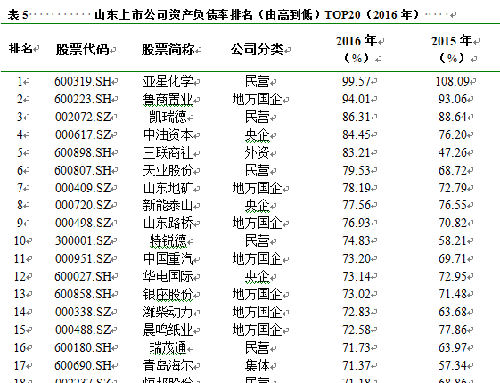The width and height of the screenshot is (500, 383).
Task: Click value 73.14
Action: click(356, 277)
